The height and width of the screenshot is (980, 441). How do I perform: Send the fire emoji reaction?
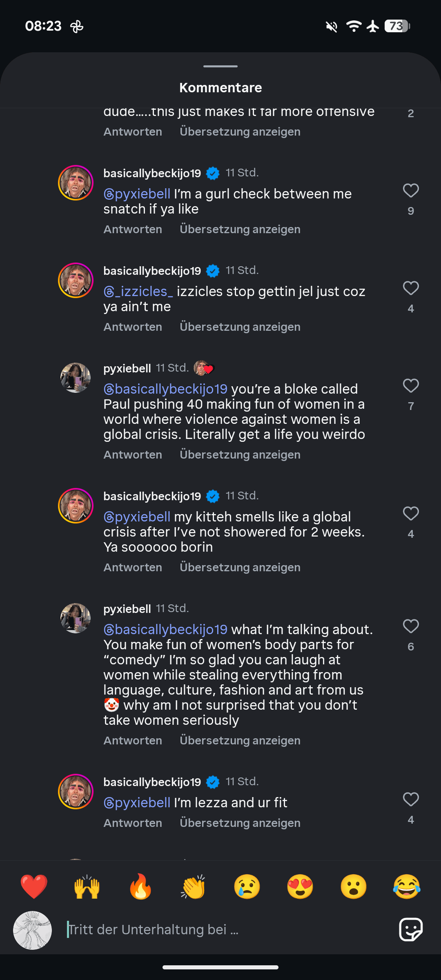point(140,887)
